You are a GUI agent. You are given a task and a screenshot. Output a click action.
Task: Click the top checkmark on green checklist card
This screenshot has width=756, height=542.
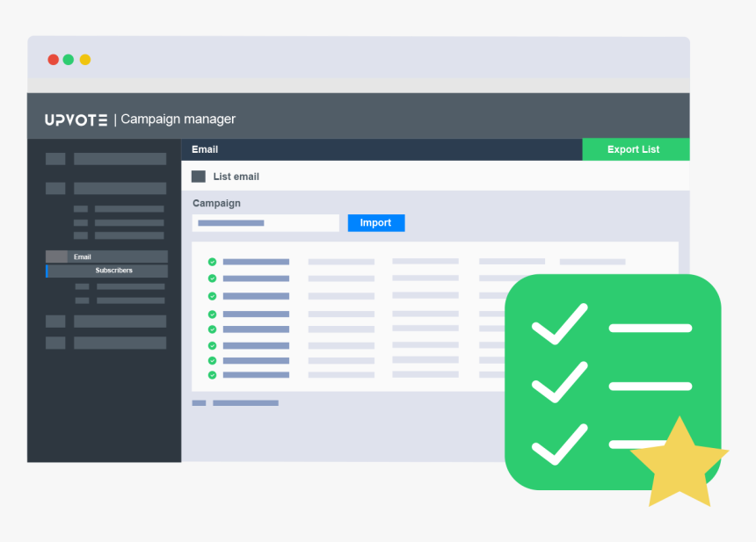559,323
